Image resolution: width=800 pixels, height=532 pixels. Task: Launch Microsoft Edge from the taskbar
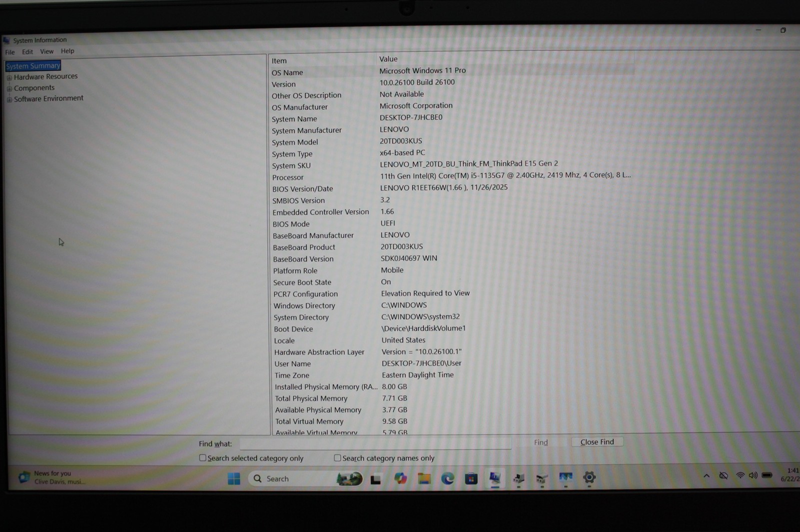[447, 478]
